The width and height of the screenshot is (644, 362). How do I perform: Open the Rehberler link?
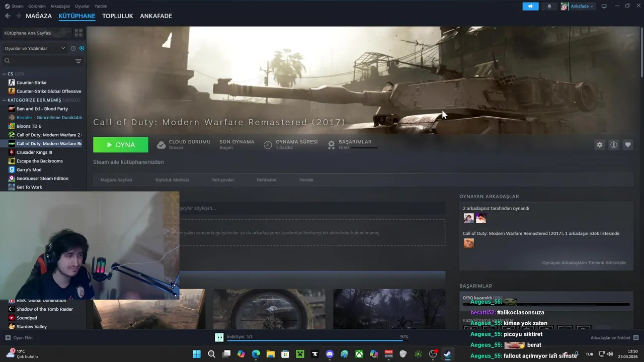coord(267,179)
